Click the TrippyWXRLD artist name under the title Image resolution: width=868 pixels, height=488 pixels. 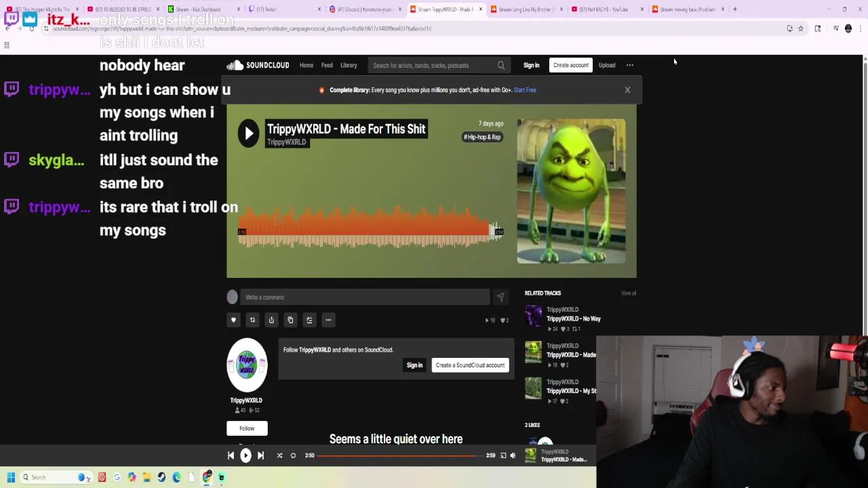click(x=287, y=142)
